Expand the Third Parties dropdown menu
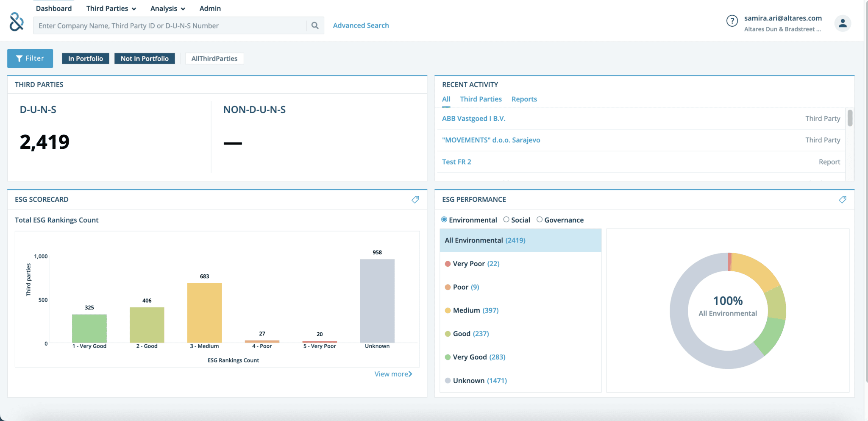This screenshot has width=868, height=421. tap(111, 8)
